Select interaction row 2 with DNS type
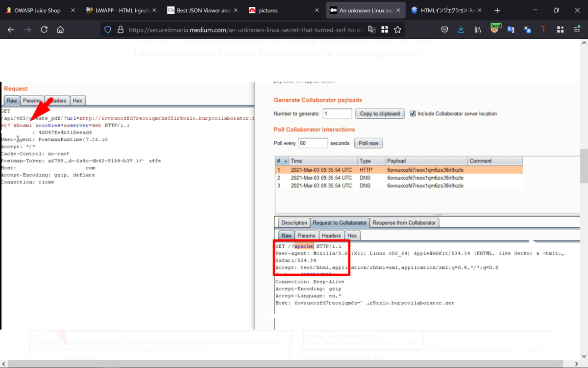Viewport: 588px width, 368px height. (399, 178)
